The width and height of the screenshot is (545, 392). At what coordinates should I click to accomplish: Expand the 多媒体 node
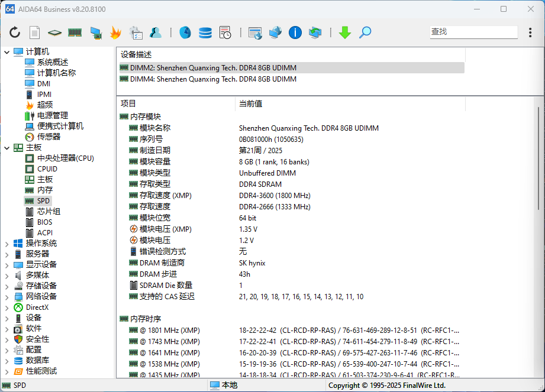click(x=7, y=276)
